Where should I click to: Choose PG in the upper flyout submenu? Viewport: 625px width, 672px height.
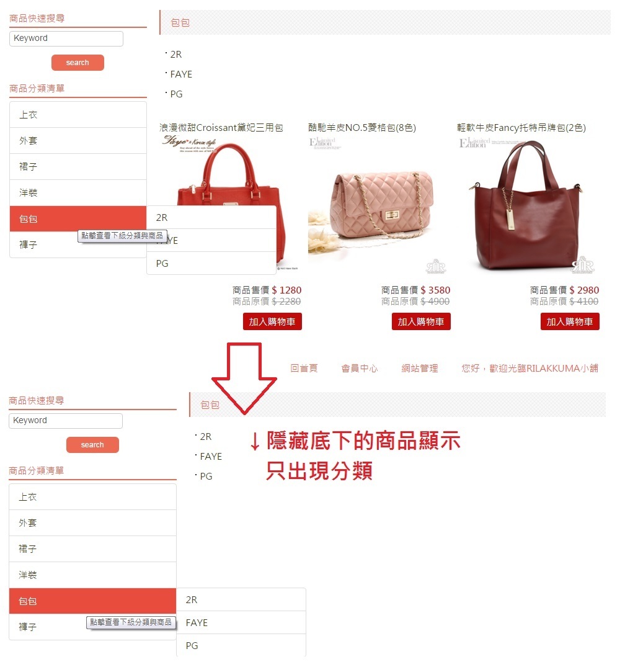pos(211,263)
